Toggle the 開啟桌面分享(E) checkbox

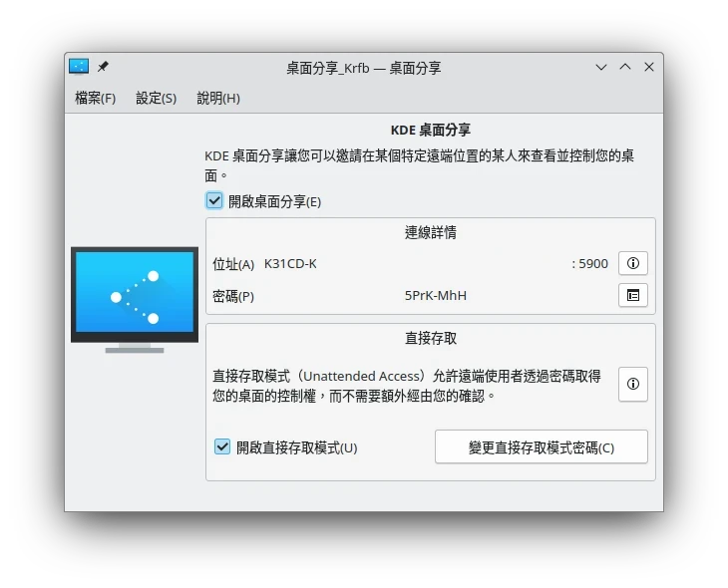[214, 201]
